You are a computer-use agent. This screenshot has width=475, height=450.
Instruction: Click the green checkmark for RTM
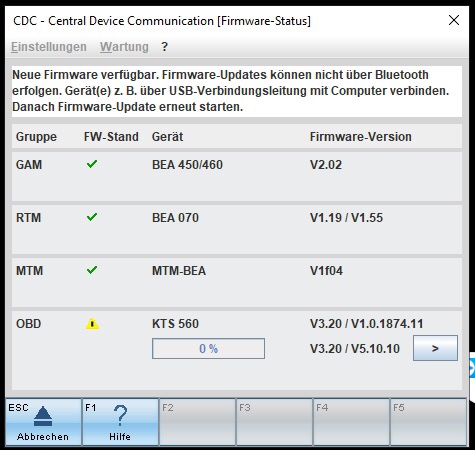[92, 217]
